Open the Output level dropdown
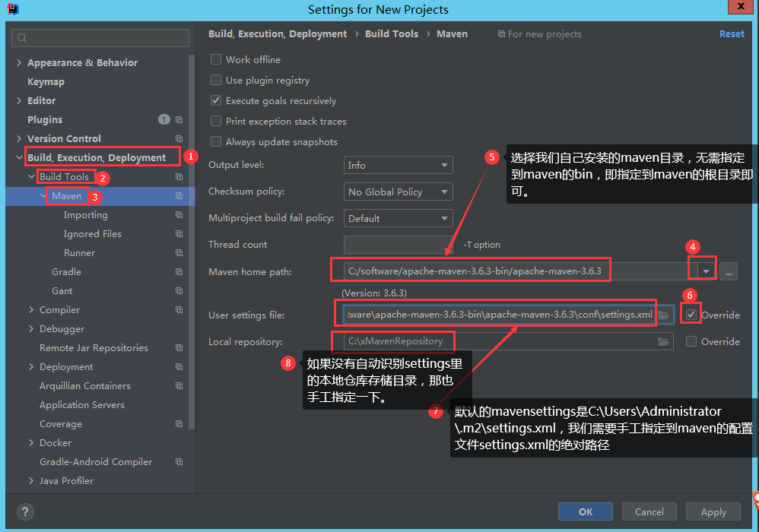 click(x=398, y=165)
